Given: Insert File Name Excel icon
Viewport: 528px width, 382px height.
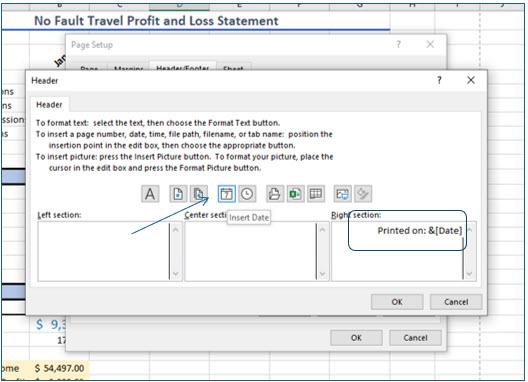Looking at the screenshot, I should pos(296,194).
